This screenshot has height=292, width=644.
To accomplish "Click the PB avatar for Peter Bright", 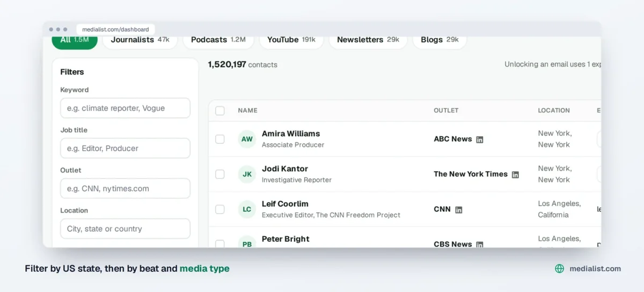I will click(247, 243).
